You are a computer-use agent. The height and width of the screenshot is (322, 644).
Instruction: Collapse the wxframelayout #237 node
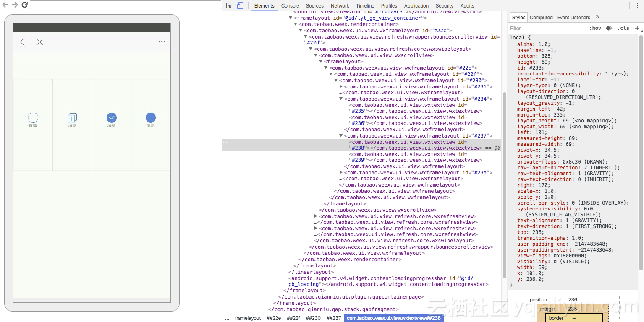pyautogui.click(x=341, y=136)
